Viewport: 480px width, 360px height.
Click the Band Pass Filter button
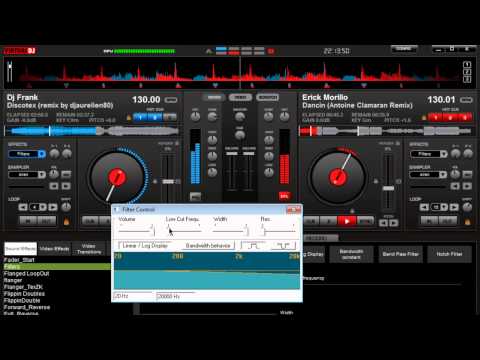coord(400,254)
